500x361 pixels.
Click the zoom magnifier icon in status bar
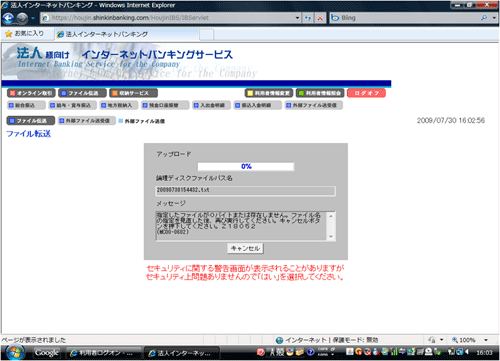pyautogui.click(x=455, y=340)
